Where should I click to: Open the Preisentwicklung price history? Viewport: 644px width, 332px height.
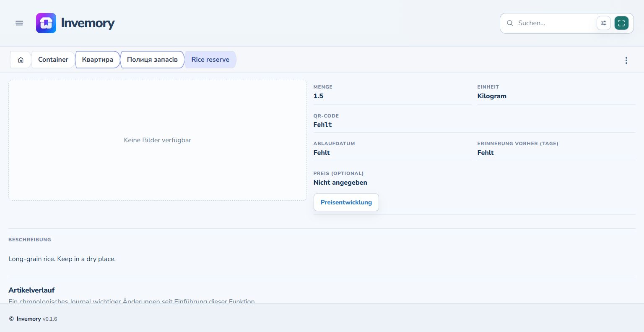(346, 202)
